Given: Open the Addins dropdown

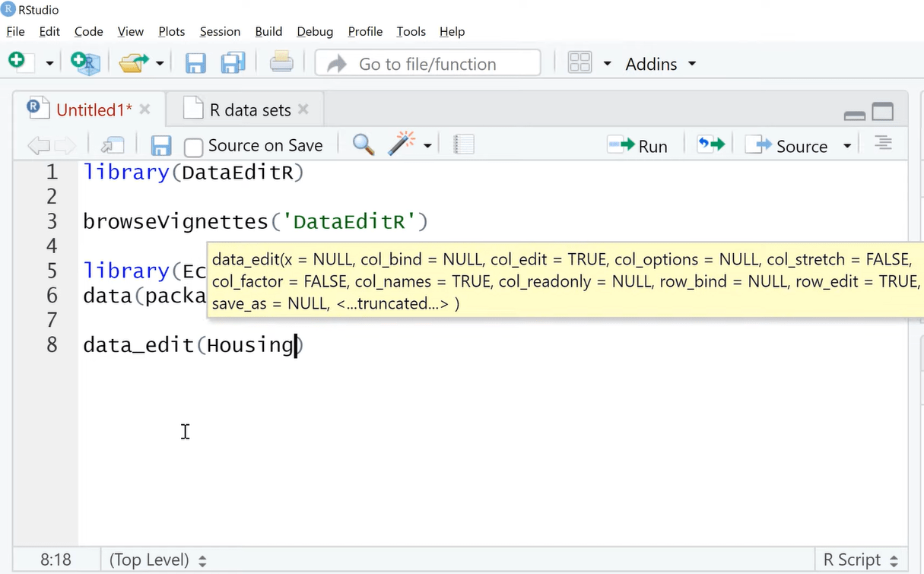Looking at the screenshot, I should (660, 64).
